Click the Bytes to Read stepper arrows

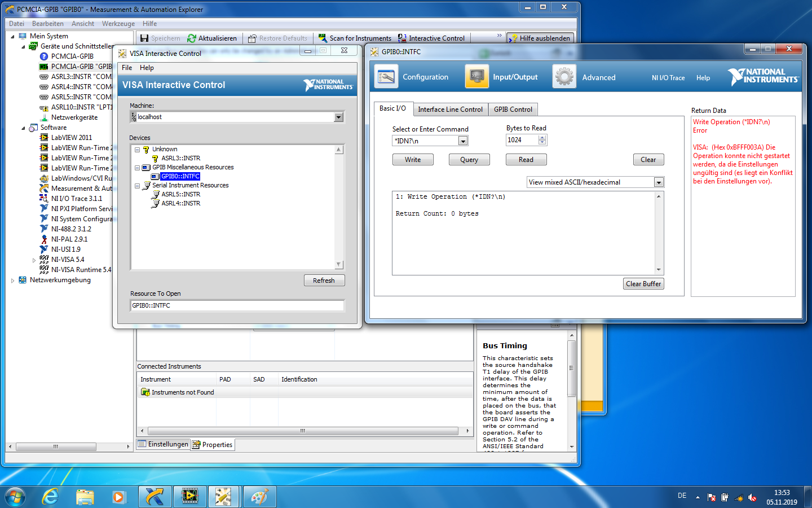542,140
